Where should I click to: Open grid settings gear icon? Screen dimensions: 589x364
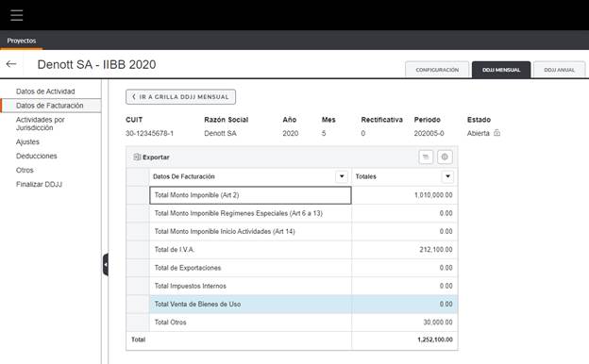click(445, 157)
